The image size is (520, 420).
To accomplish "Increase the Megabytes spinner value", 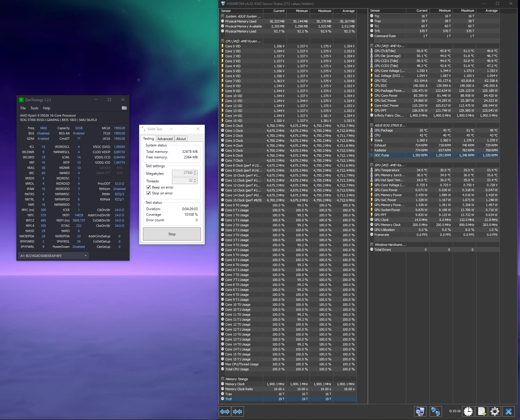I will (195, 172).
